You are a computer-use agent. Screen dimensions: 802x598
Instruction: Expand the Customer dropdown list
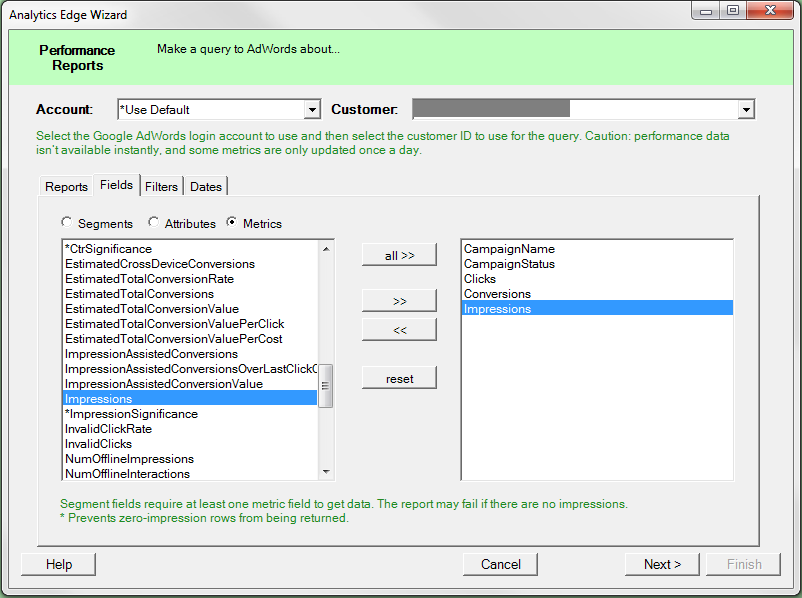(x=746, y=109)
